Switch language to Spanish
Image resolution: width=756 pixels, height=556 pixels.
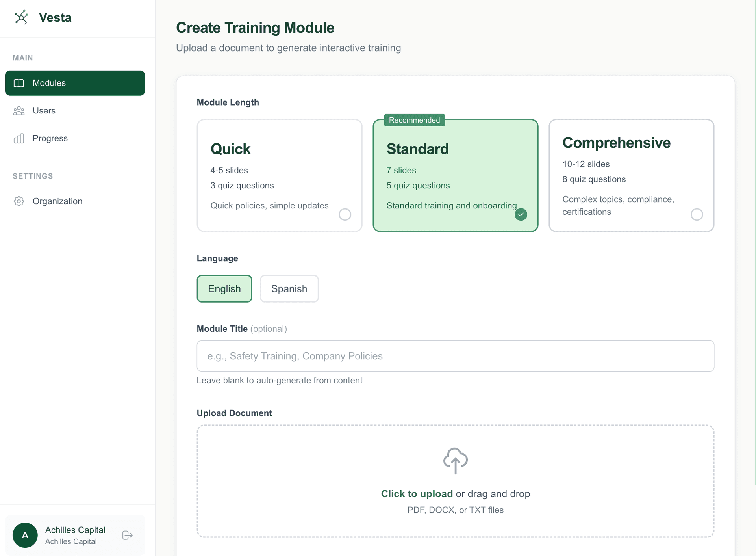click(x=289, y=288)
